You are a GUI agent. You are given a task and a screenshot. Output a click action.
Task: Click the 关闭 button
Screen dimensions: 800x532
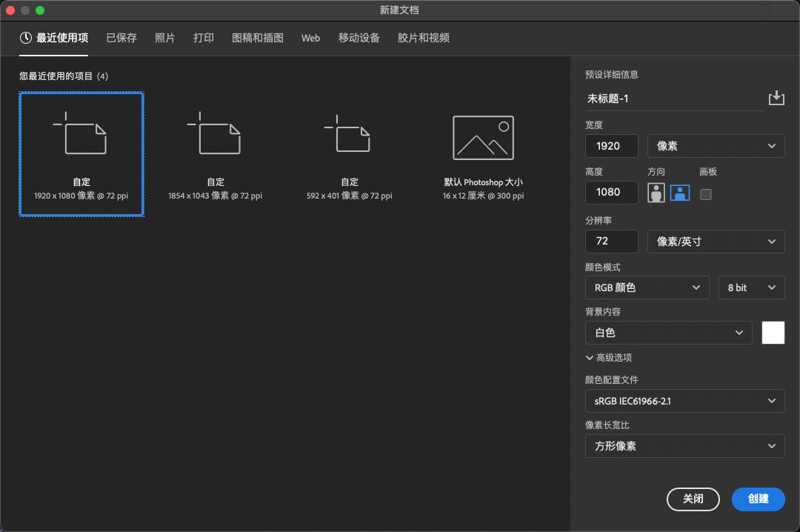click(x=693, y=499)
